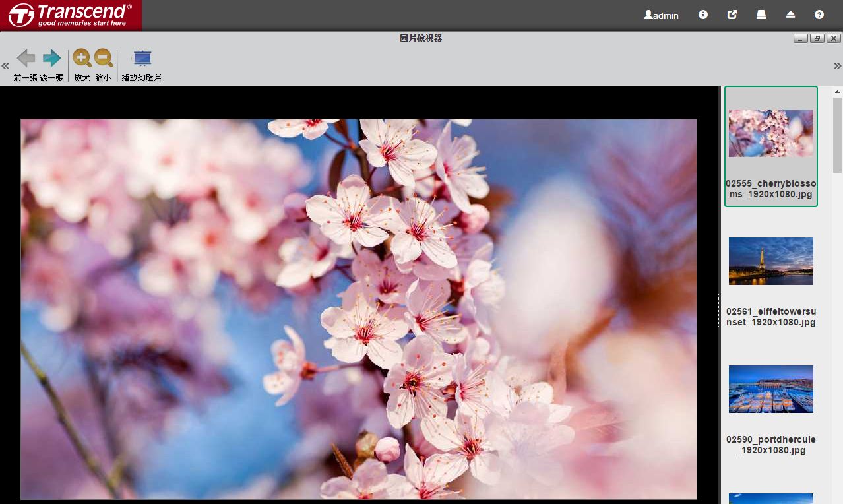Restore the 圖片檢視器 window size
This screenshot has height=504, width=843.
pos(817,38)
